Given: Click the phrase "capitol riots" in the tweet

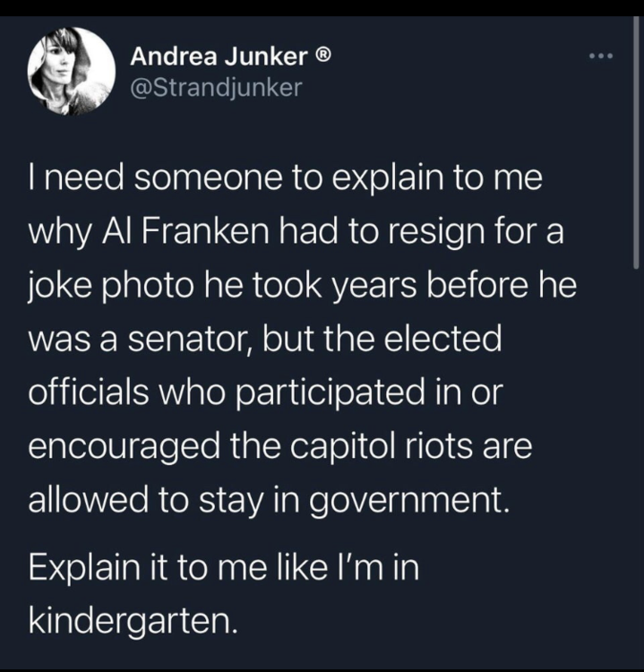Looking at the screenshot, I should (405, 447).
